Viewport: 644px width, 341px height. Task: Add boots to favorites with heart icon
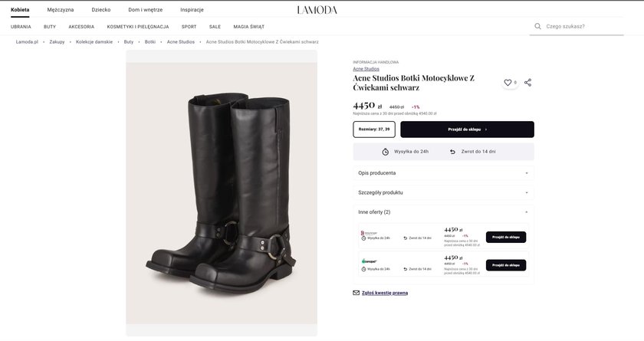click(x=508, y=83)
